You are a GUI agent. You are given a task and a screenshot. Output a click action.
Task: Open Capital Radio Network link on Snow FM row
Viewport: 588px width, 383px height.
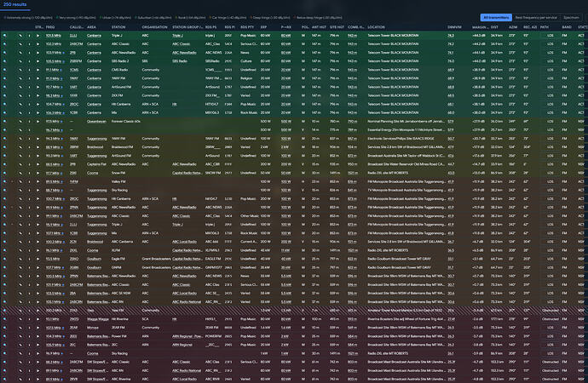pyautogui.click(x=187, y=173)
